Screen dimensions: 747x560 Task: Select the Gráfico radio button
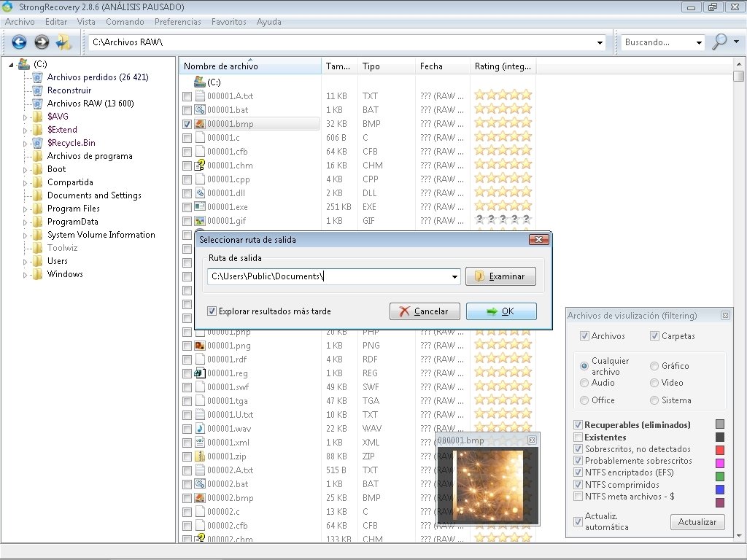654,366
